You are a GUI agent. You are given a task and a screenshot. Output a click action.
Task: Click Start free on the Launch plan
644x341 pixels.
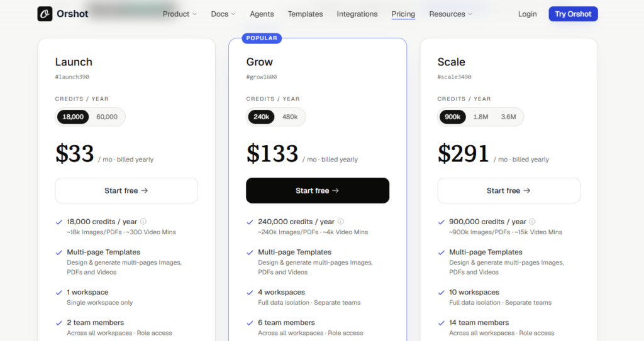tap(126, 190)
